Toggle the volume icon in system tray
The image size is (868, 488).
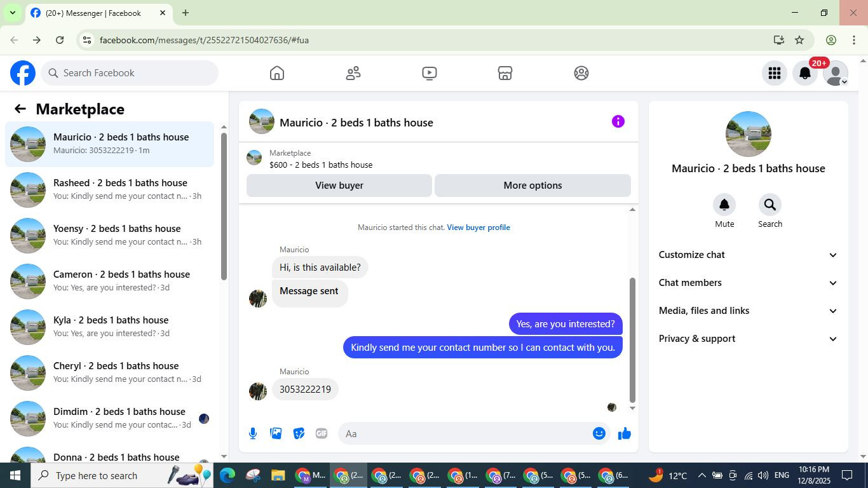point(763,475)
